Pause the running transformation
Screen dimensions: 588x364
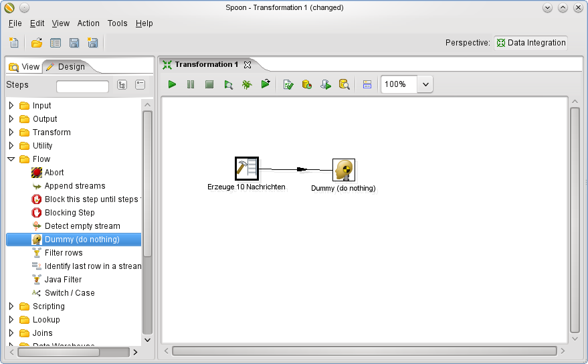[x=191, y=84]
